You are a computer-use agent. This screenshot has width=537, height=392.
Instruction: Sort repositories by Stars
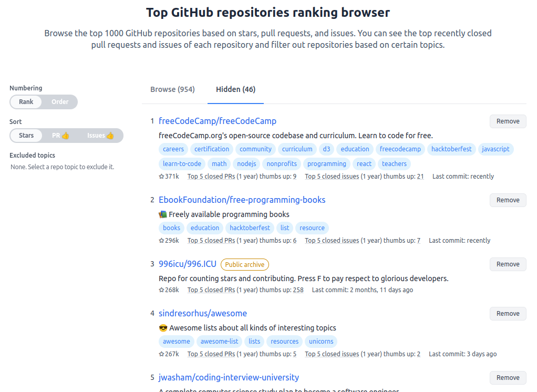[x=26, y=136]
